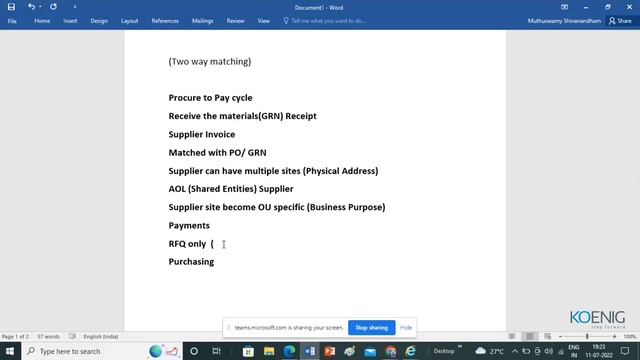
Task: Click Stop sharing button
Action: pos(371,328)
